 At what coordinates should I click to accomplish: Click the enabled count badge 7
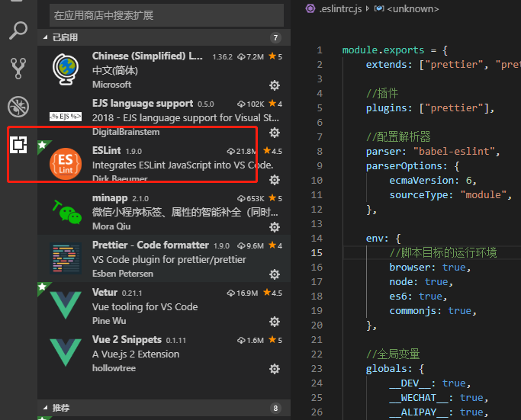(x=275, y=38)
